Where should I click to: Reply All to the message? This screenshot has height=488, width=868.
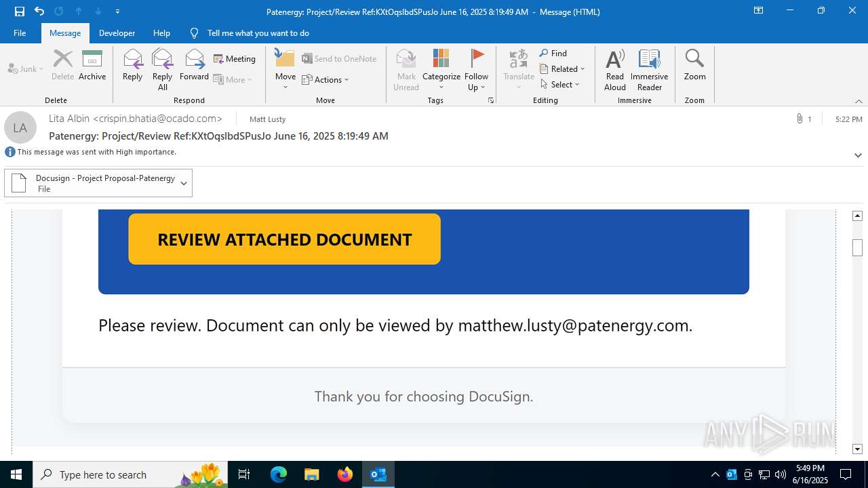click(163, 70)
